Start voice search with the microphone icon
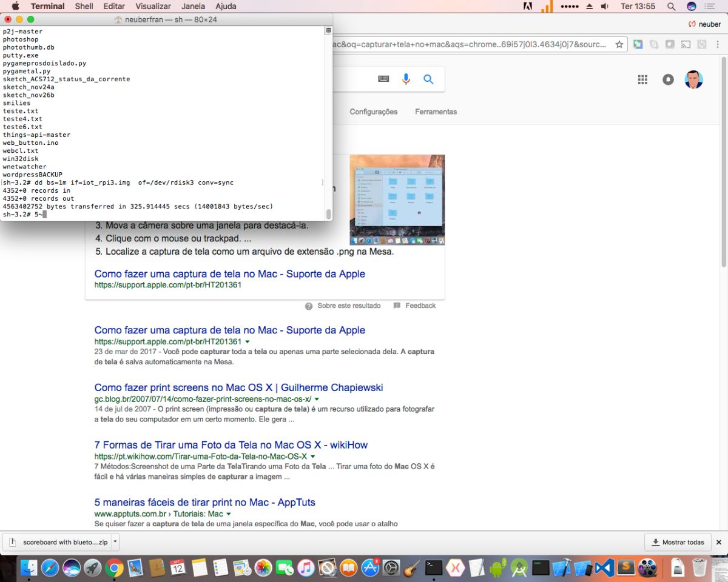Screen dimensions: 728x582 point(406,79)
